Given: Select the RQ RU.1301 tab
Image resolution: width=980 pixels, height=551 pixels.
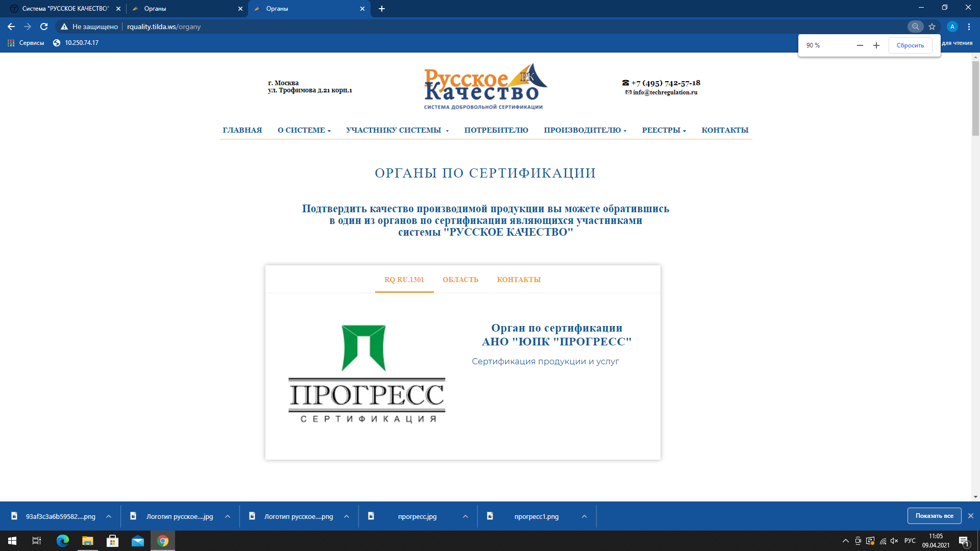Looking at the screenshot, I should pyautogui.click(x=404, y=280).
